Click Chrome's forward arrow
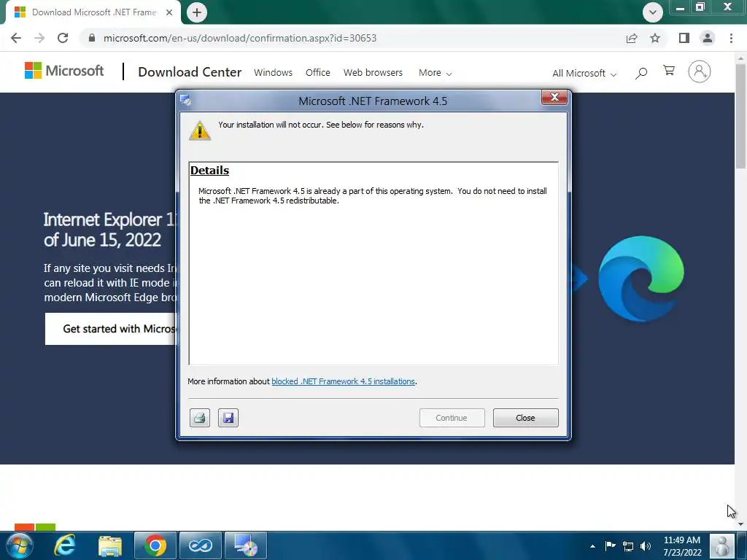Image resolution: width=747 pixels, height=560 pixels. pyautogui.click(x=39, y=38)
